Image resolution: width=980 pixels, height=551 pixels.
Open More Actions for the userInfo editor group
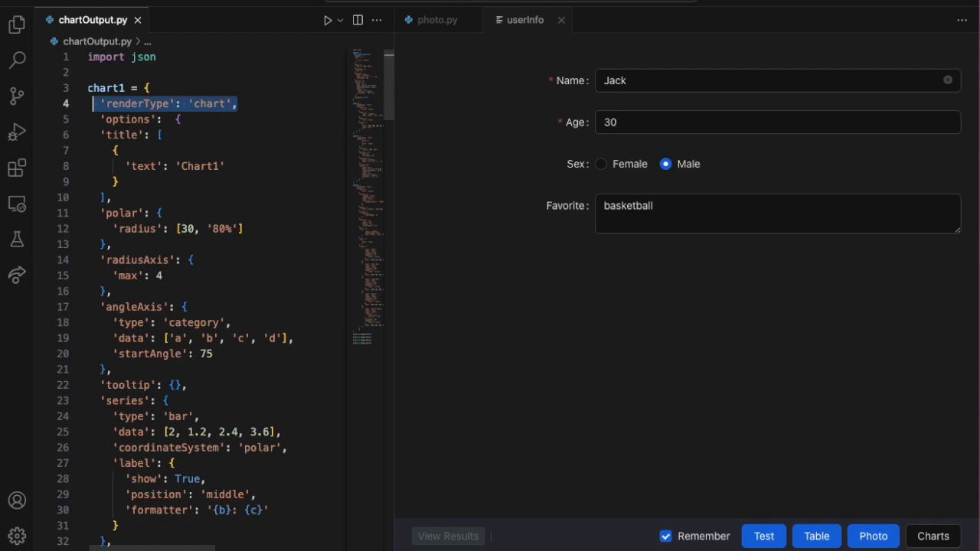(x=962, y=20)
